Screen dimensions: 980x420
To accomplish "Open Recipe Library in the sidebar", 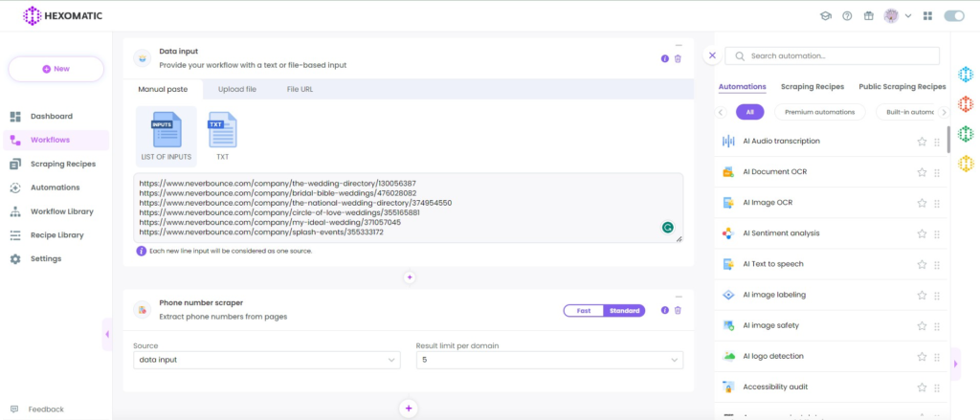I will (x=56, y=235).
